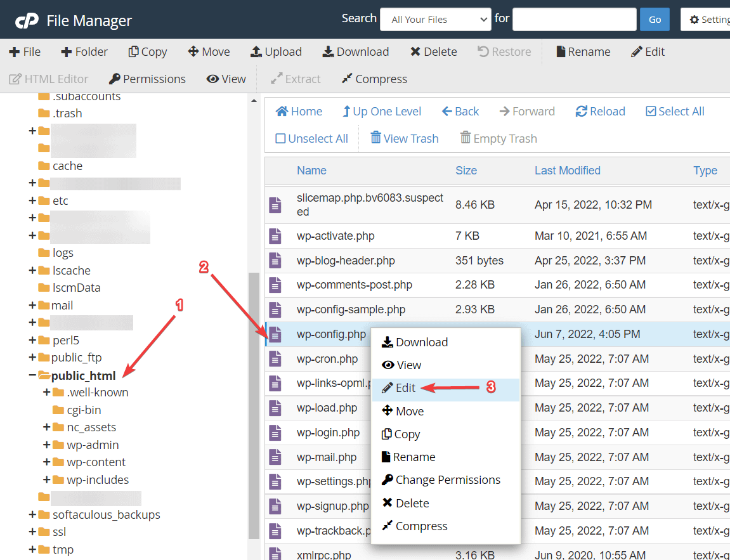This screenshot has width=730, height=560.
Task: Expand the mail folder
Action: coord(32,306)
